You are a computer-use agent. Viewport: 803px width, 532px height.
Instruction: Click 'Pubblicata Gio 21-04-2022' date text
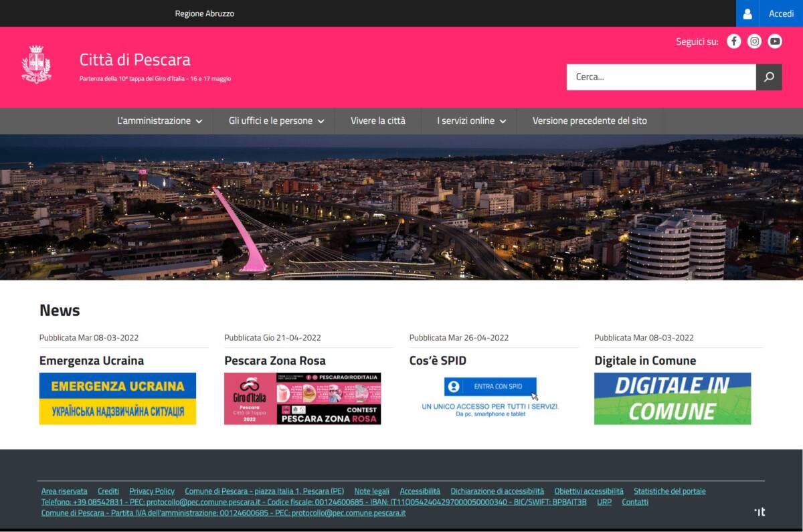[x=272, y=338]
